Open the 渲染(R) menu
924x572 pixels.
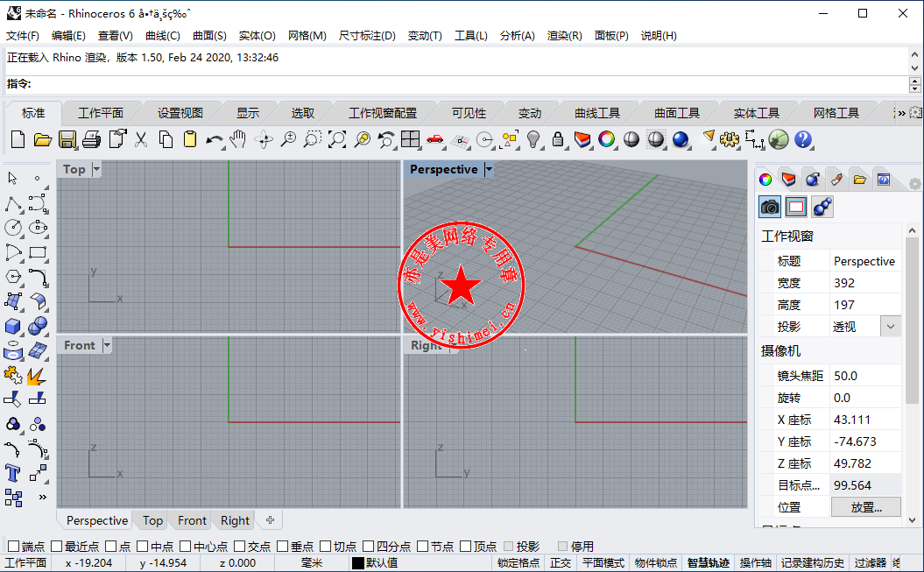(x=564, y=36)
